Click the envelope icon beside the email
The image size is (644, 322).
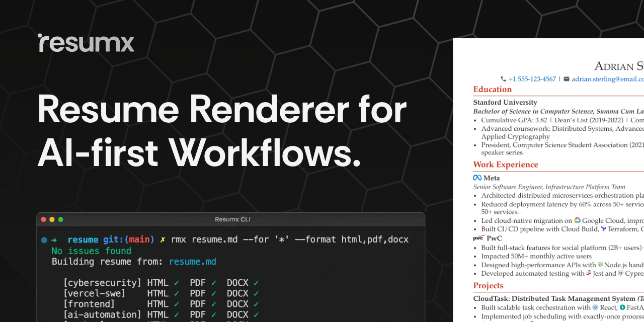click(x=567, y=79)
